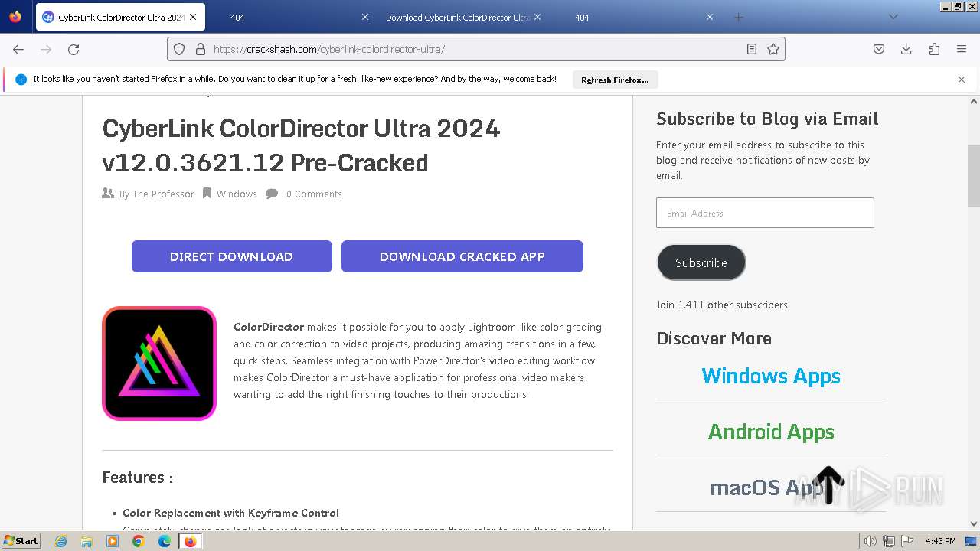980x551 pixels.
Task: Open the Windows category link
Action: pyautogui.click(x=237, y=194)
